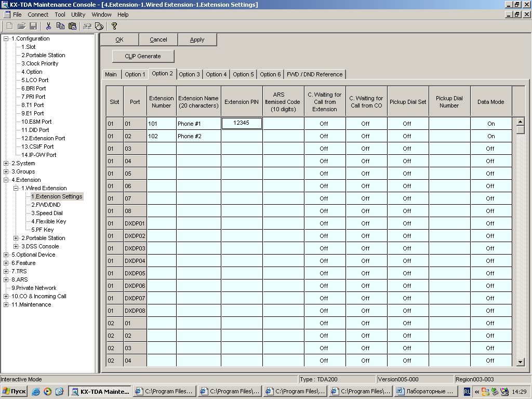The image size is (532, 399).
Task: Click the Пуск start button
Action: (14, 391)
